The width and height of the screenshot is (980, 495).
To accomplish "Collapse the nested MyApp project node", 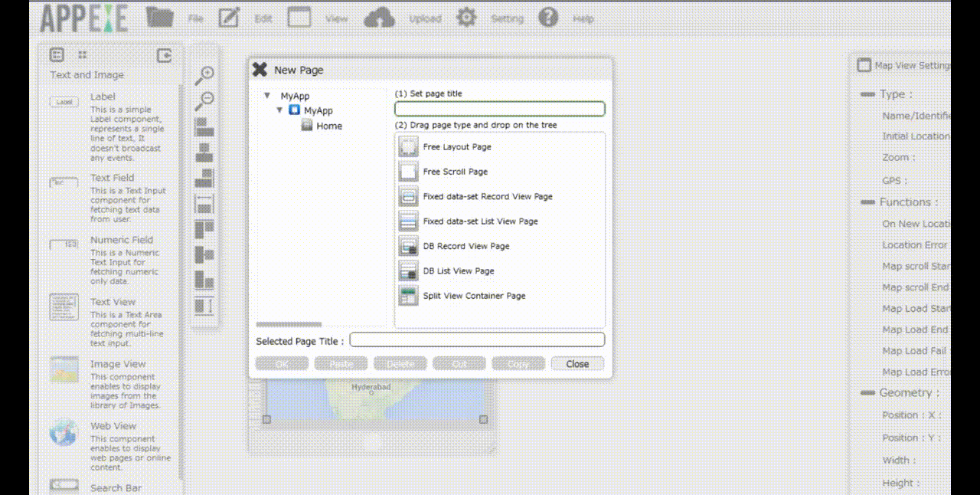I will coord(279,110).
